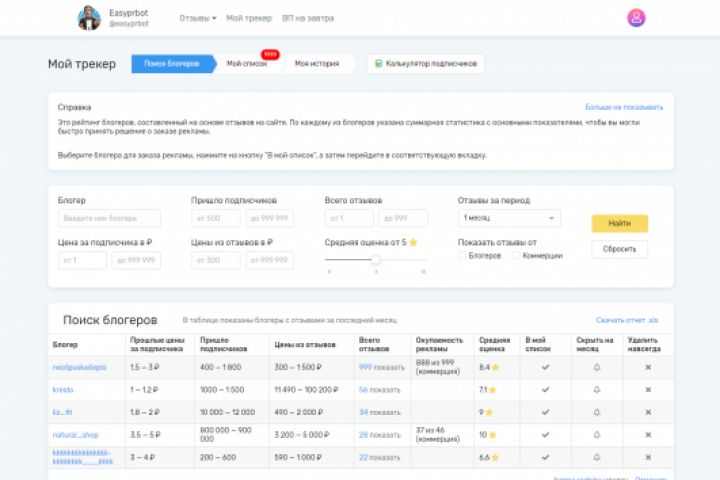The height and width of the screenshot is (480, 720).
Task: Add natural_shop to my list checkmark
Action: (x=545, y=435)
